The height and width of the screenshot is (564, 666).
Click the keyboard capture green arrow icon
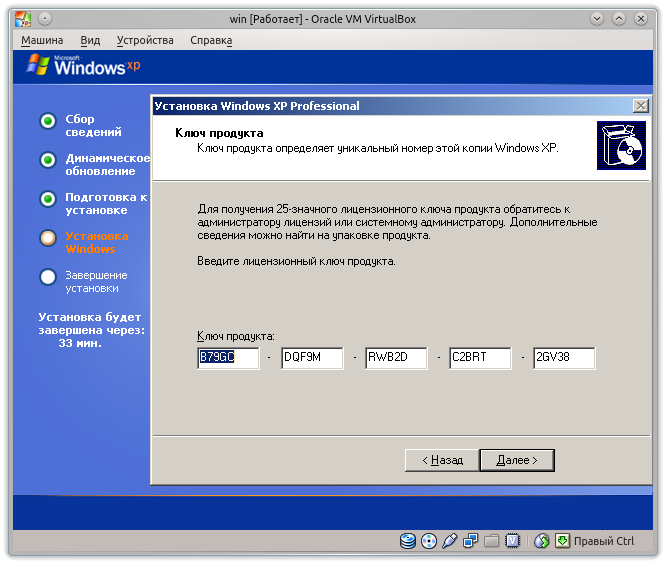point(562,541)
